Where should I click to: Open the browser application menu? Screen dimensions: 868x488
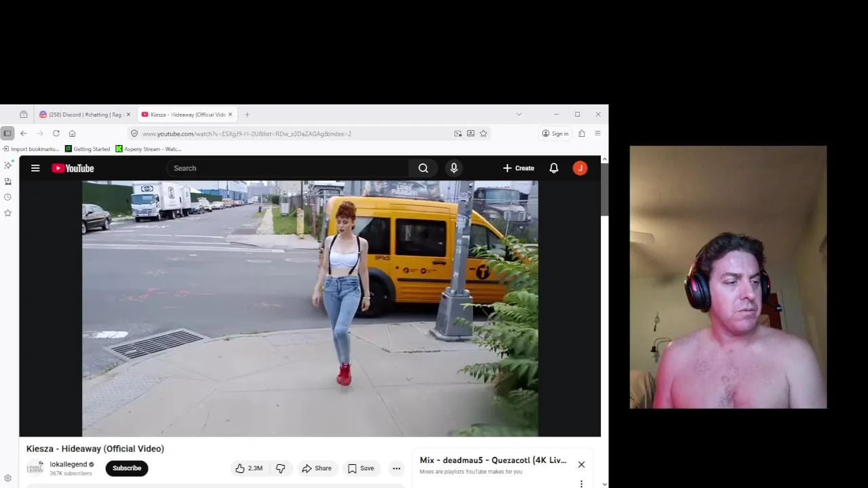pos(597,134)
